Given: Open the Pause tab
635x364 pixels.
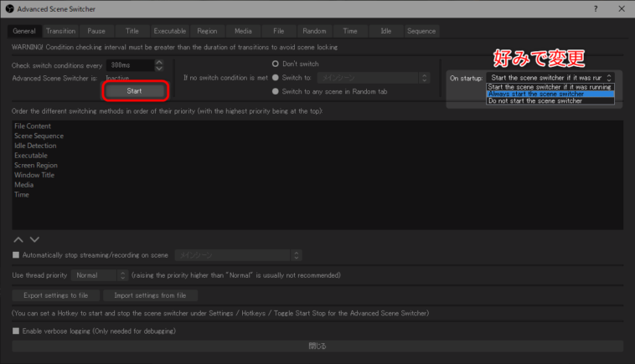Looking at the screenshot, I should 96,31.
